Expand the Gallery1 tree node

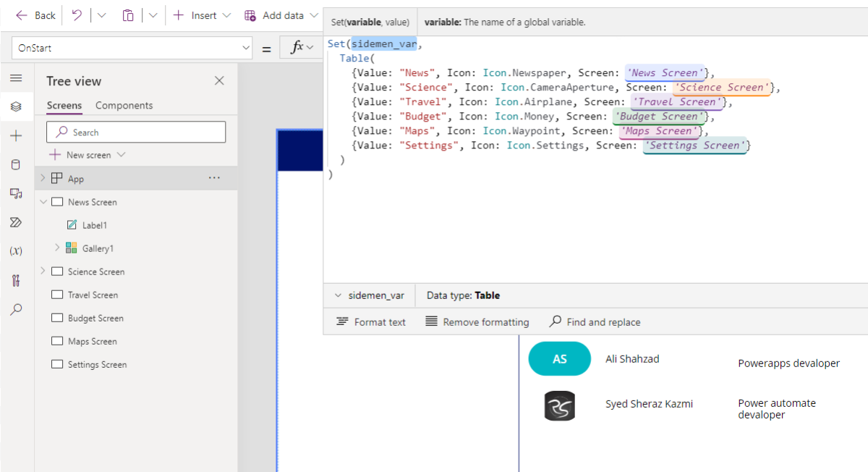coord(57,248)
